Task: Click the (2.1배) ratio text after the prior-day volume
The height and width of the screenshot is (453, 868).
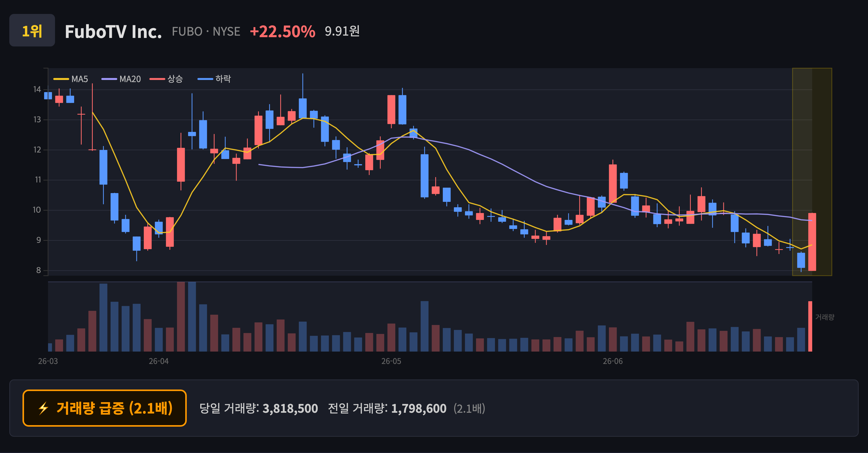Action: click(x=469, y=408)
